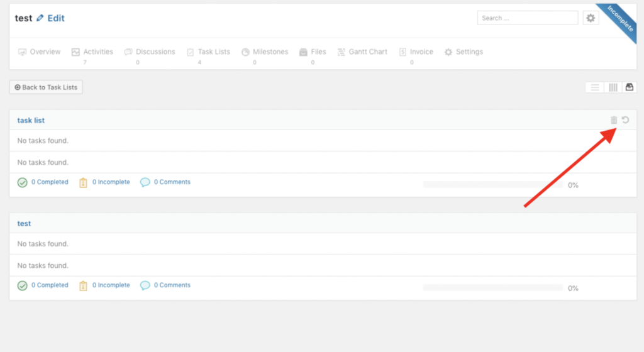The image size is (644, 352).
Task: Click the 'test' project title text
Action: (x=23, y=18)
